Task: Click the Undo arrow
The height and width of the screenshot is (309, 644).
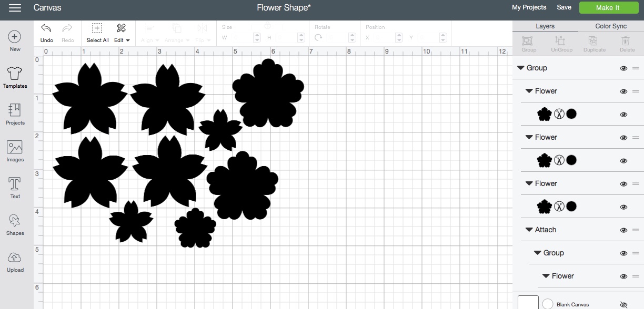Action: [46, 28]
